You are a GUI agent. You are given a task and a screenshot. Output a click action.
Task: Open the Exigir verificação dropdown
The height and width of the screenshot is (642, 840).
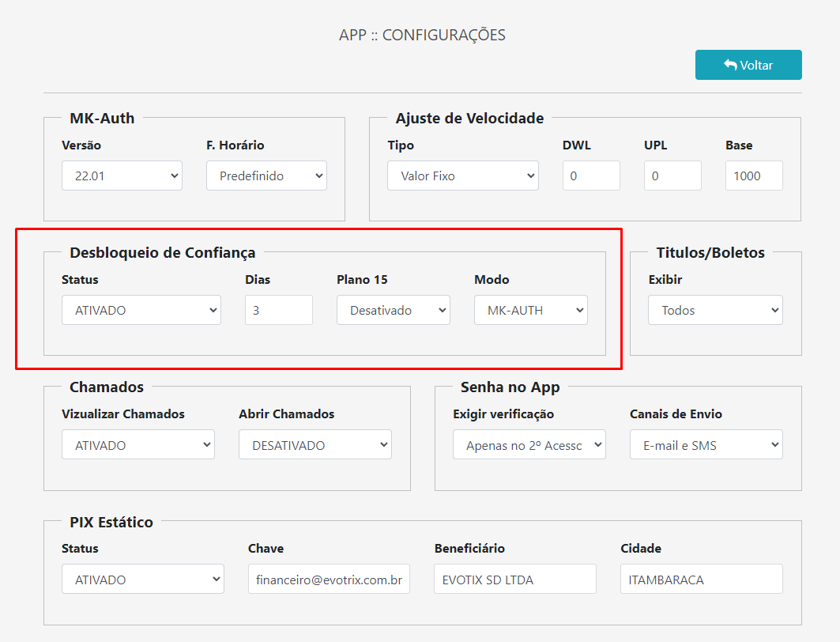(x=529, y=444)
